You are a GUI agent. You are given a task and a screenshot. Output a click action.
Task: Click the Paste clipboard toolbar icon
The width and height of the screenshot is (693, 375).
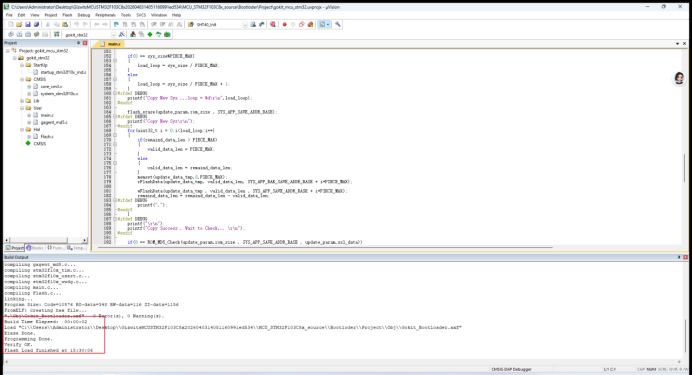65,24
